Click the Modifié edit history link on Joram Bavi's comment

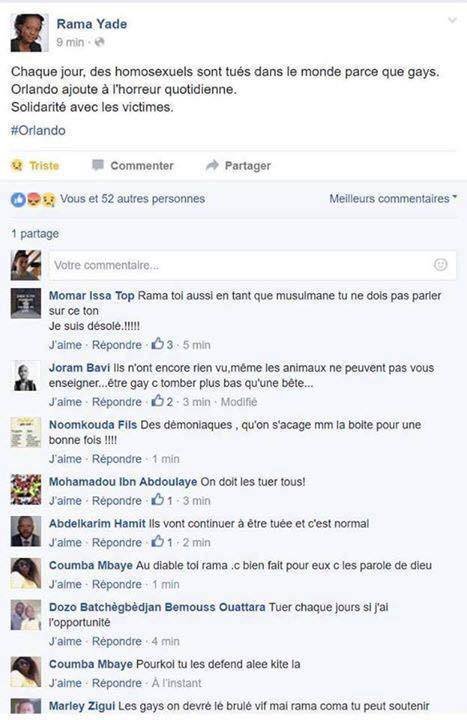(239, 402)
